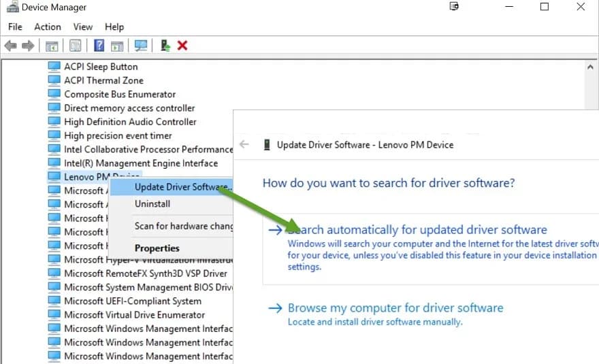Click the update driver software toolbar icon
Viewport: 599px width, 364px height.
(165, 46)
